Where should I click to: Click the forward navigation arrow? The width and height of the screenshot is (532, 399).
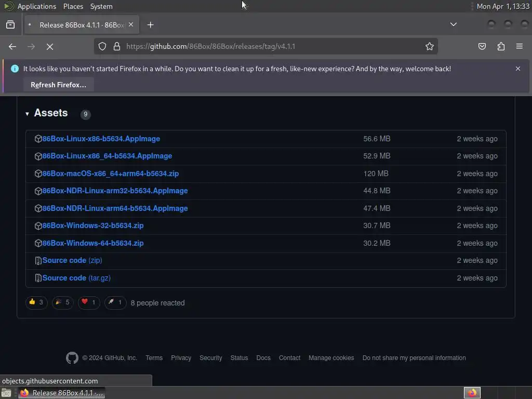pos(31,46)
